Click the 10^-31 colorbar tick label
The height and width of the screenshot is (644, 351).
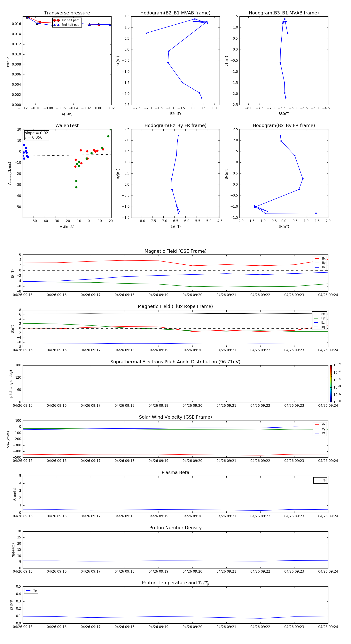coord(337,402)
